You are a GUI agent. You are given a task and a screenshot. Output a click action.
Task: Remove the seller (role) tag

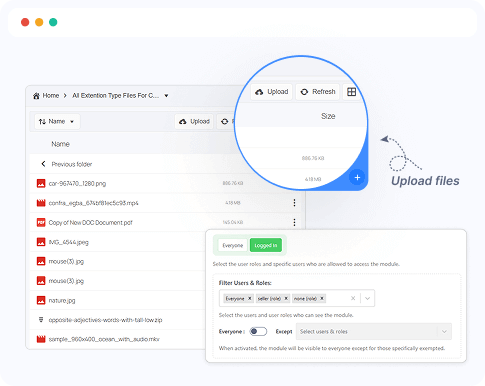click(x=286, y=298)
